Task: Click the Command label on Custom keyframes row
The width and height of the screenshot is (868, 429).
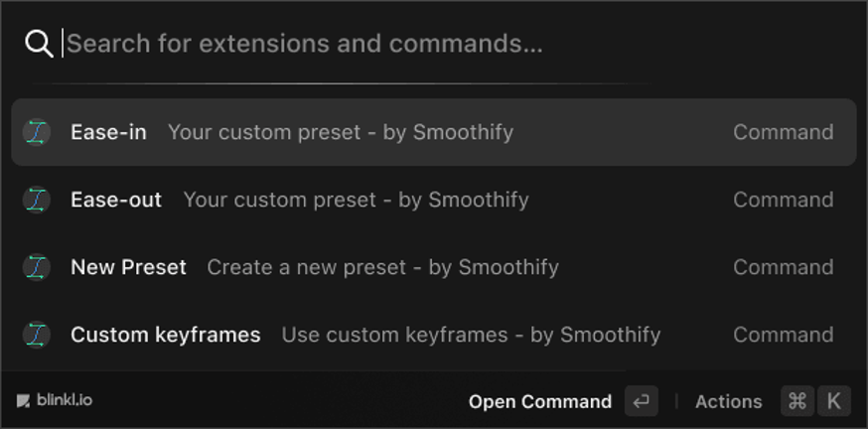Action: click(783, 335)
